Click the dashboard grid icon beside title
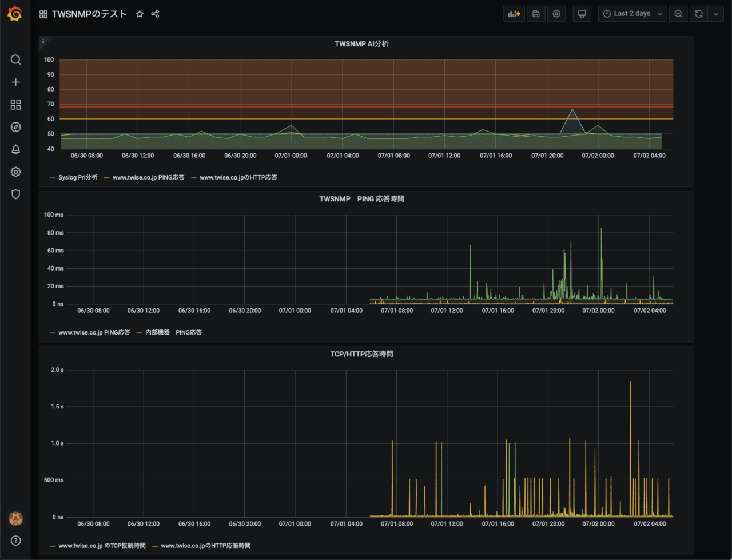Viewport: 732px width, 560px height. point(43,14)
